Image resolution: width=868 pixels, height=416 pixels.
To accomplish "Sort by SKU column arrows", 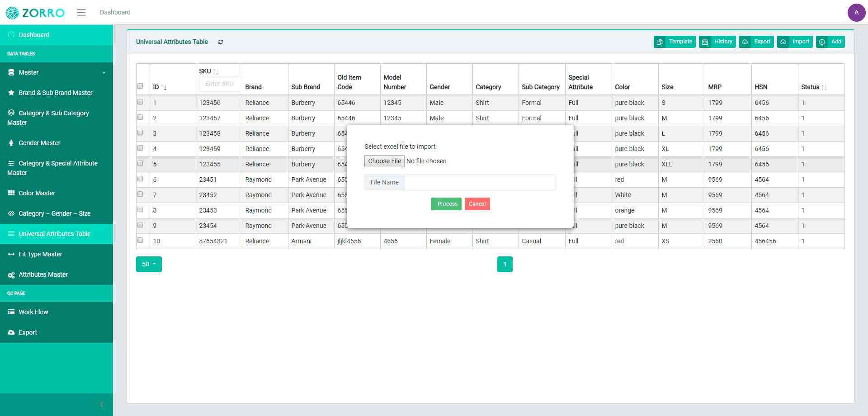I will [216, 71].
